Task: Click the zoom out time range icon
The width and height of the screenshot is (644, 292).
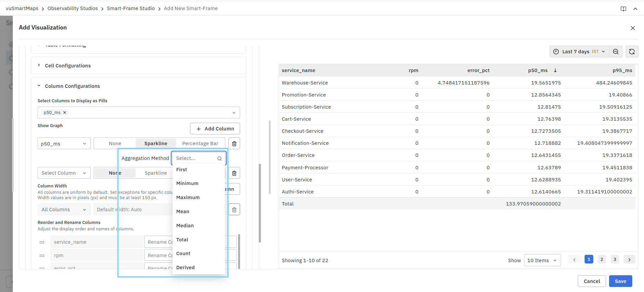Action: [x=616, y=52]
